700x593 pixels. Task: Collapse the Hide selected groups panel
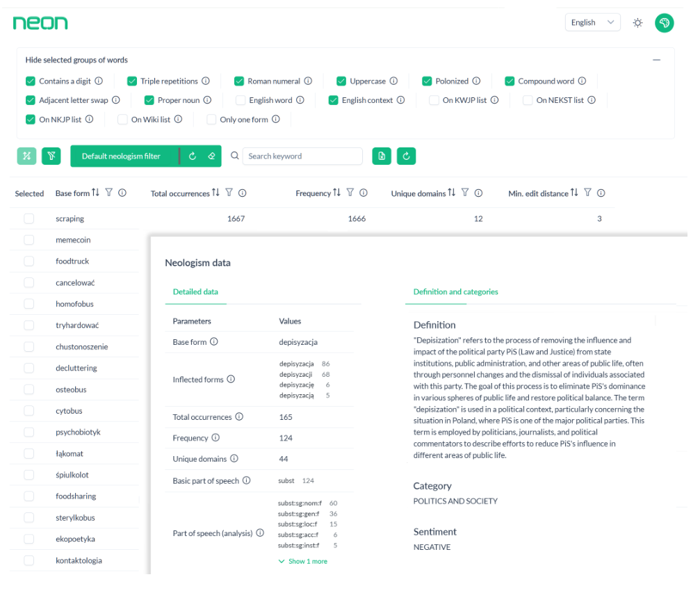[656, 60]
